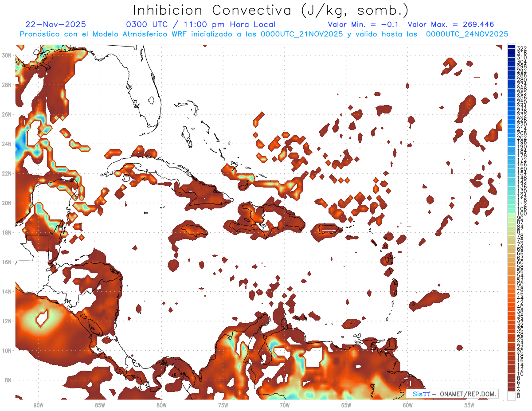This screenshot has width=532, height=411.
Task: Click the "10N" latitude label
Action: [x=7, y=351]
